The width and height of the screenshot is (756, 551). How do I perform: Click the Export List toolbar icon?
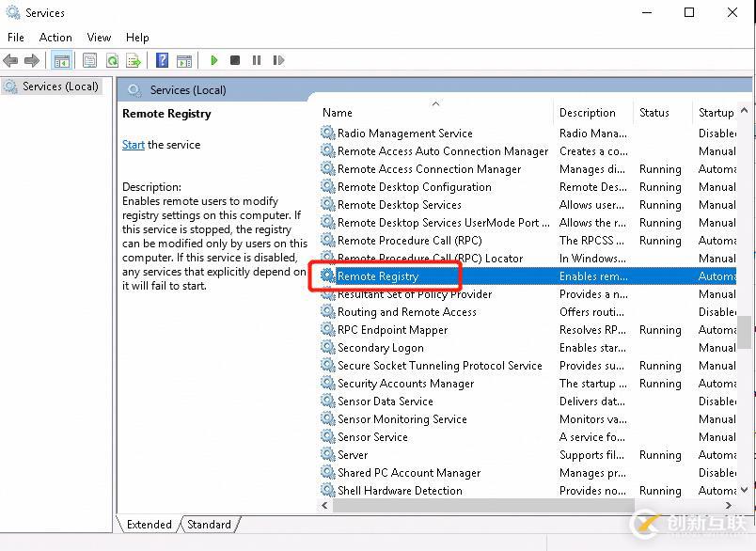(134, 60)
